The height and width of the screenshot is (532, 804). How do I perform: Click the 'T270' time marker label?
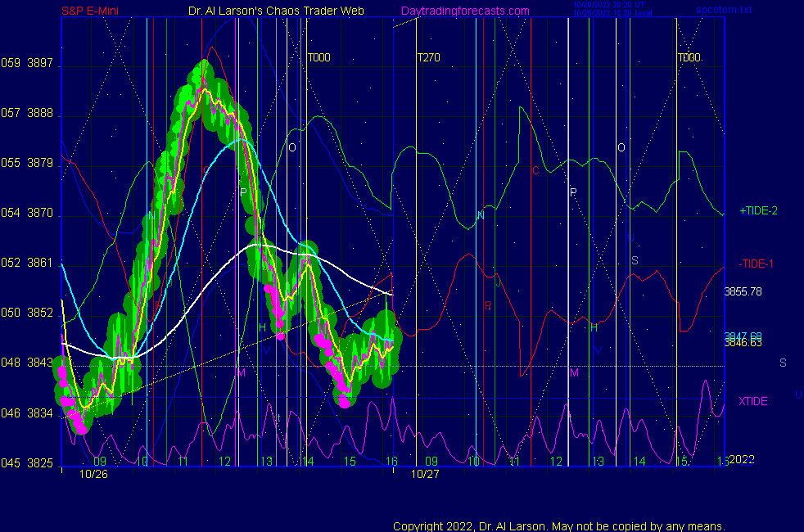pyautogui.click(x=429, y=57)
